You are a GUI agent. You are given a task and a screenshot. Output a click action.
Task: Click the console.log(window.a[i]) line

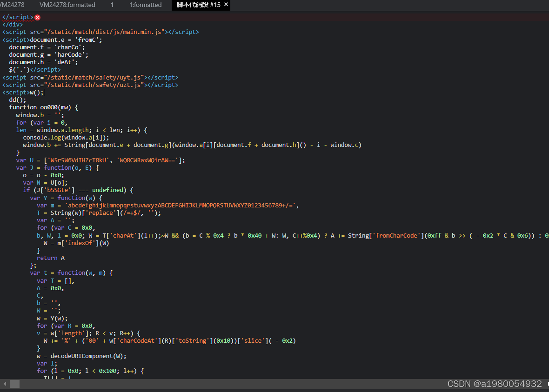point(66,138)
